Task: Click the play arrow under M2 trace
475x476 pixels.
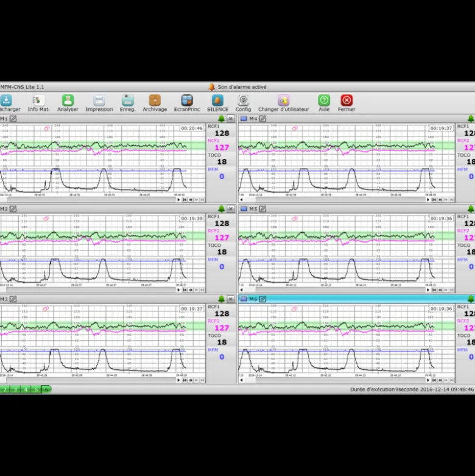Action: (178, 290)
